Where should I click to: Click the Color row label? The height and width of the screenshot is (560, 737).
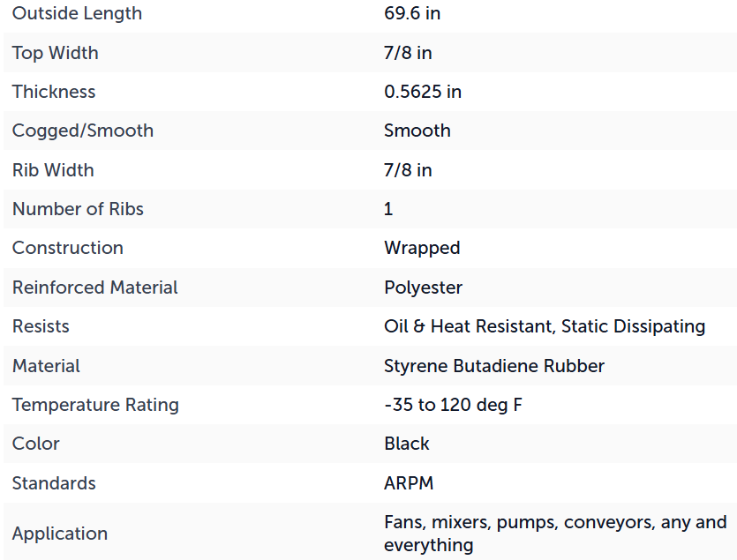pyautogui.click(x=35, y=444)
